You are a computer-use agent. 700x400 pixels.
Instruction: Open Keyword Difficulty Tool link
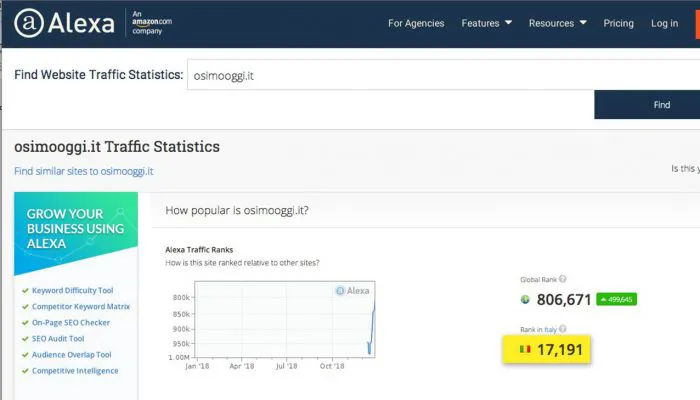point(72,290)
